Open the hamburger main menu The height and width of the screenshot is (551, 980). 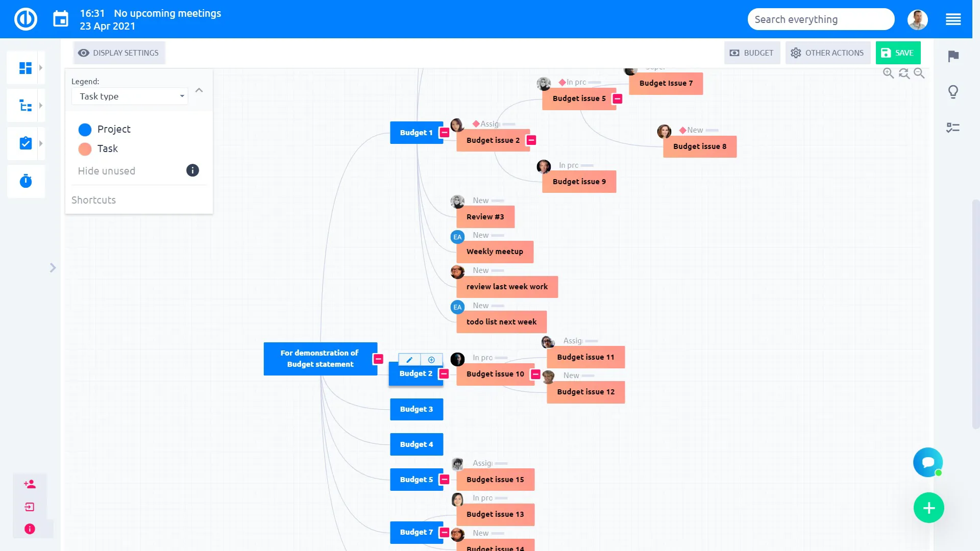pyautogui.click(x=953, y=19)
